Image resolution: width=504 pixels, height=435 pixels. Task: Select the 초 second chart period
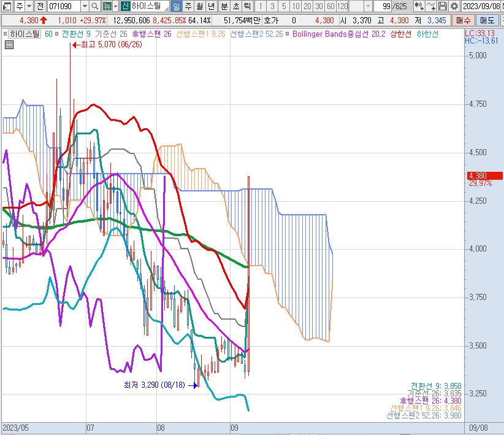(235, 6)
